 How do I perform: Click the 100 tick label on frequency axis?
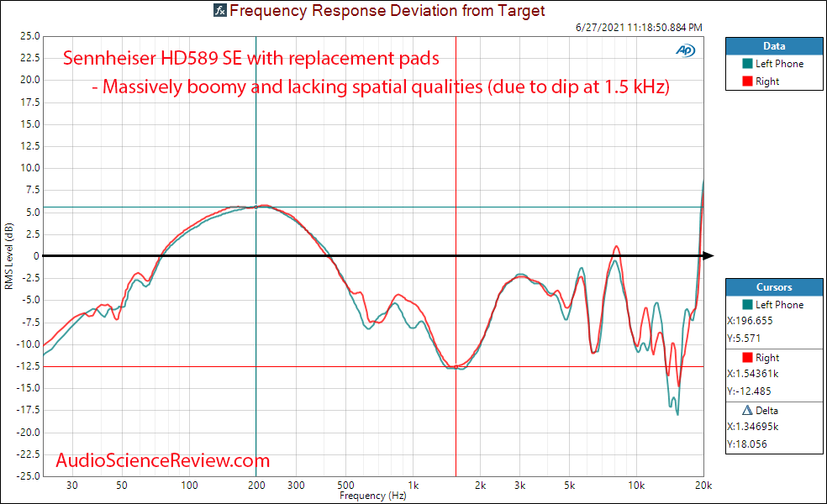[x=189, y=486]
